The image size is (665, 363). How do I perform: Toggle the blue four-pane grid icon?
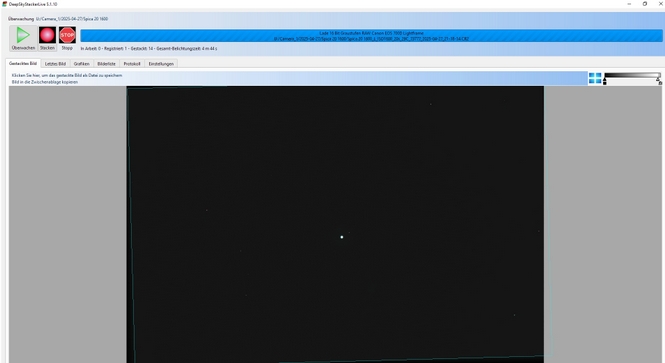click(x=595, y=78)
